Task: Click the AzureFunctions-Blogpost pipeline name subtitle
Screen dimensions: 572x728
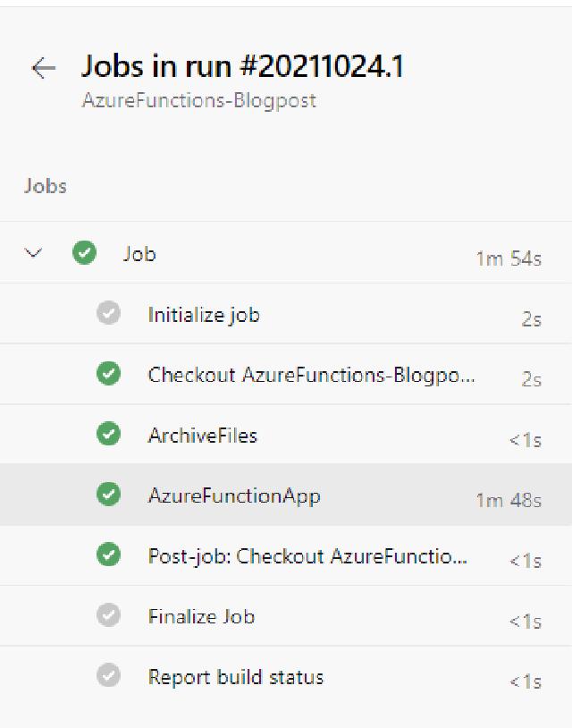Action: coord(198,100)
